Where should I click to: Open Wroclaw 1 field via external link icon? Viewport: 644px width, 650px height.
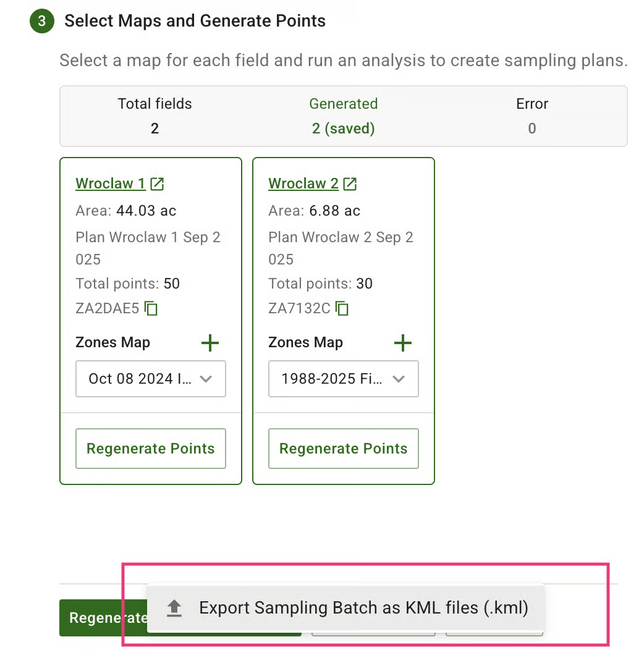click(x=158, y=183)
